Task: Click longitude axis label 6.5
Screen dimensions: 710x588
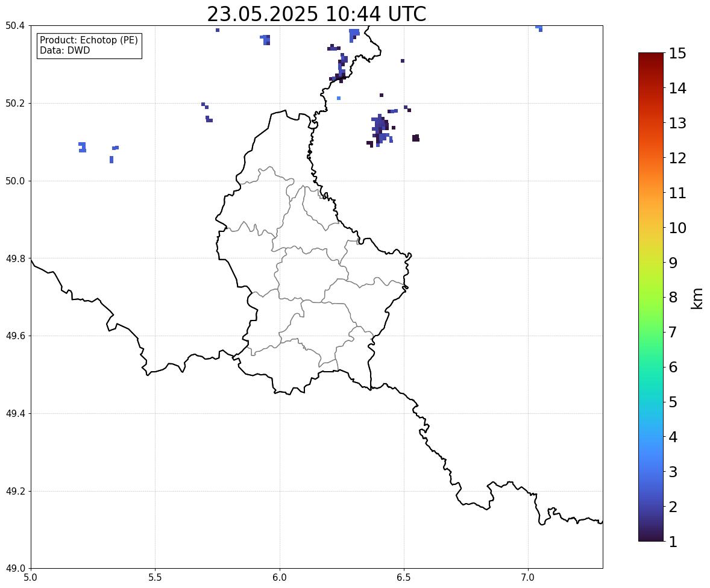Action: point(404,578)
